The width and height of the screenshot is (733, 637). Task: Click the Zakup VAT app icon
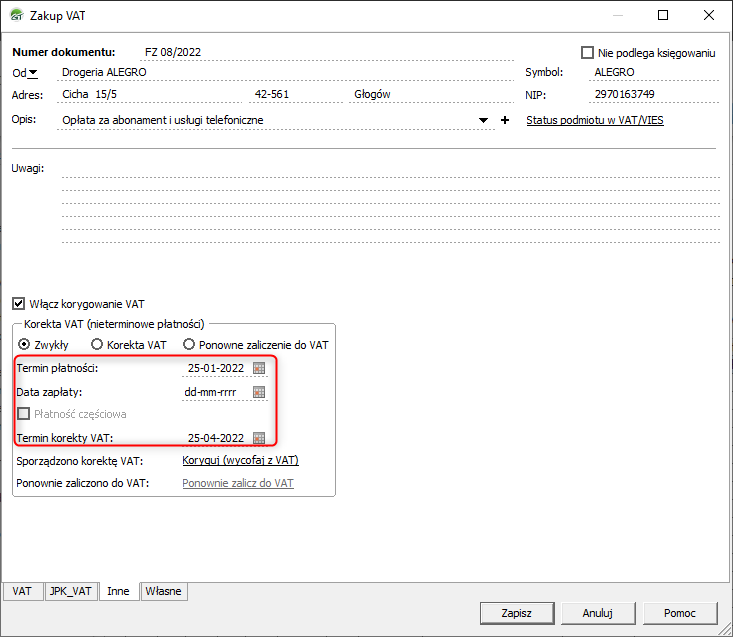pos(17,15)
